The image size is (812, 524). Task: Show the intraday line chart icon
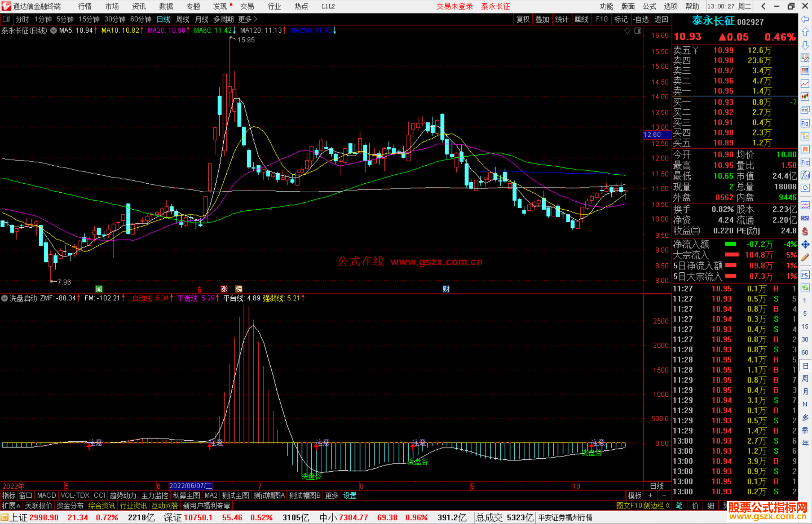tap(805, 84)
